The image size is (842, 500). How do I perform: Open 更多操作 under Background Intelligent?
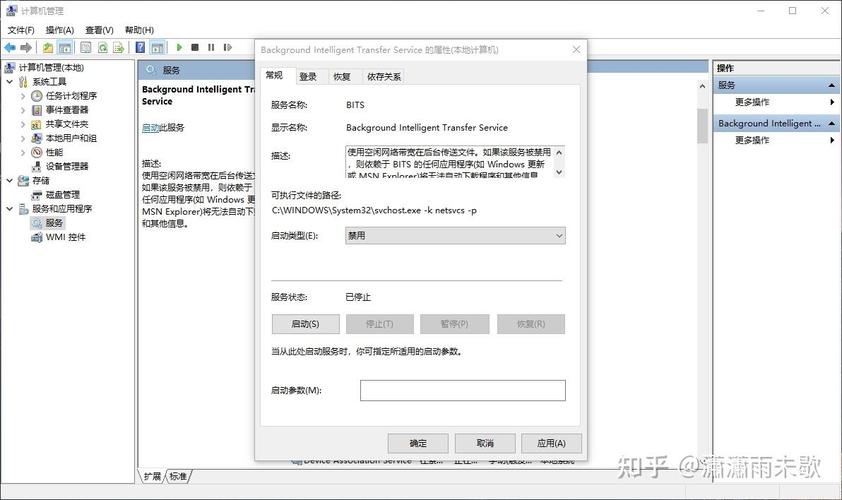tap(752, 140)
